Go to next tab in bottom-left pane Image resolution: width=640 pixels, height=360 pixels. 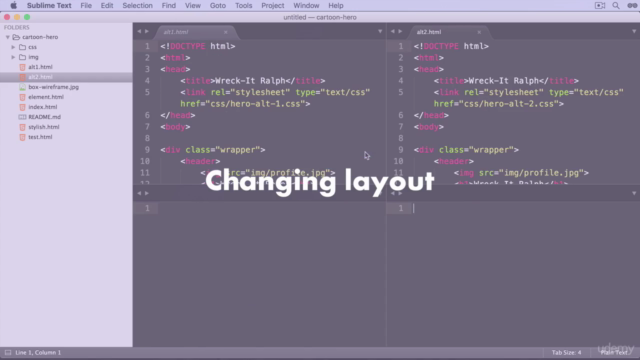[x=147, y=193]
